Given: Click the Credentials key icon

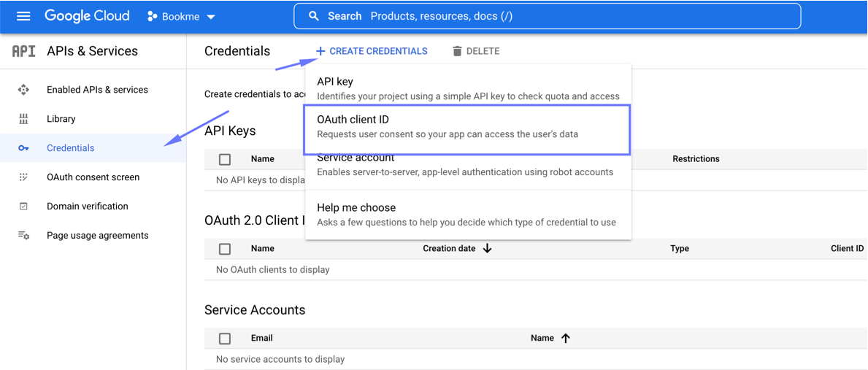Looking at the screenshot, I should pyautogui.click(x=23, y=148).
